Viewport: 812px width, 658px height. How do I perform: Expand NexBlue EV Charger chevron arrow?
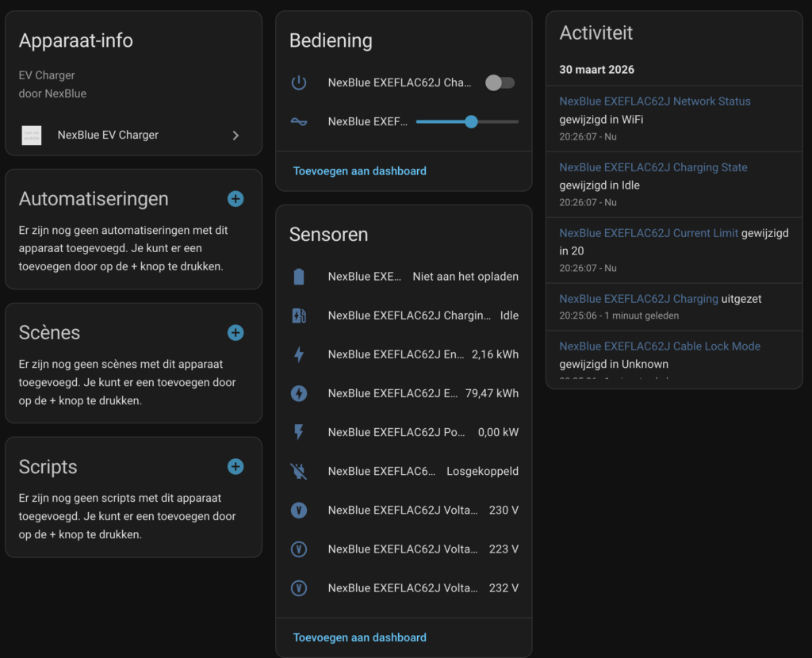(x=236, y=136)
